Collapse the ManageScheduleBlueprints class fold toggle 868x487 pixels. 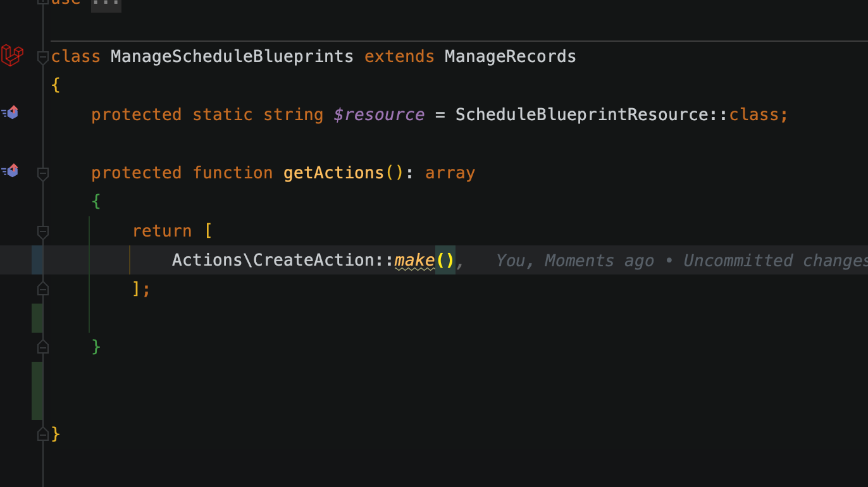(42, 58)
